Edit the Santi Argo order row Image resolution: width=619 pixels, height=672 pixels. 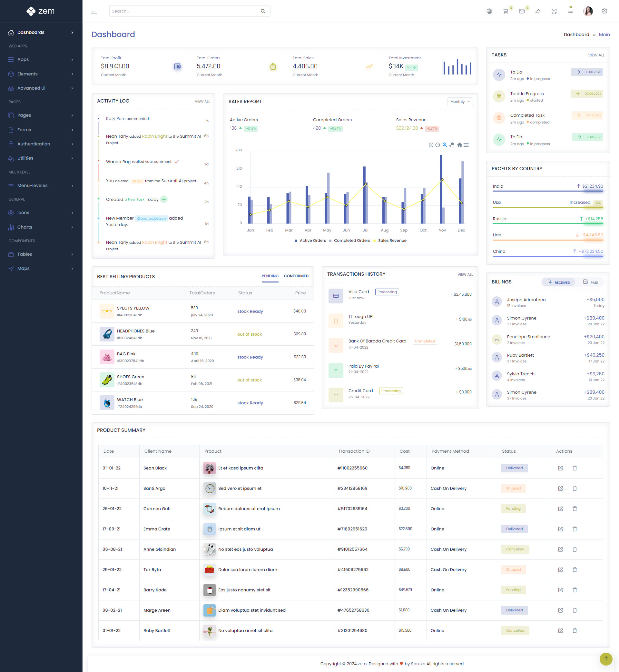coord(560,489)
